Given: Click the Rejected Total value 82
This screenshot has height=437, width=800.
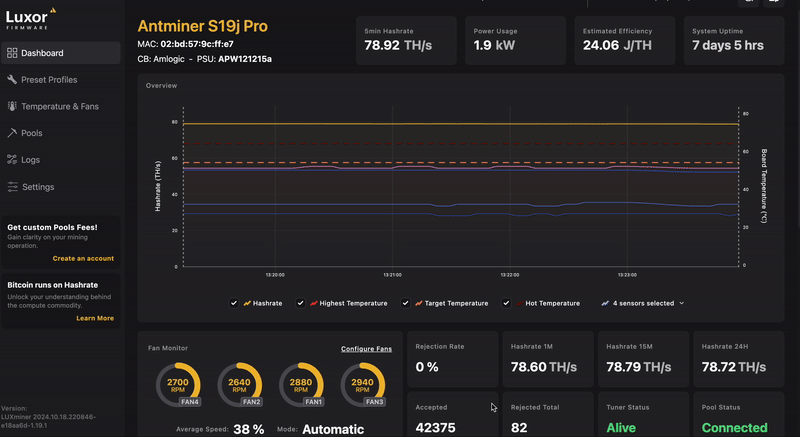Looking at the screenshot, I should tap(519, 428).
